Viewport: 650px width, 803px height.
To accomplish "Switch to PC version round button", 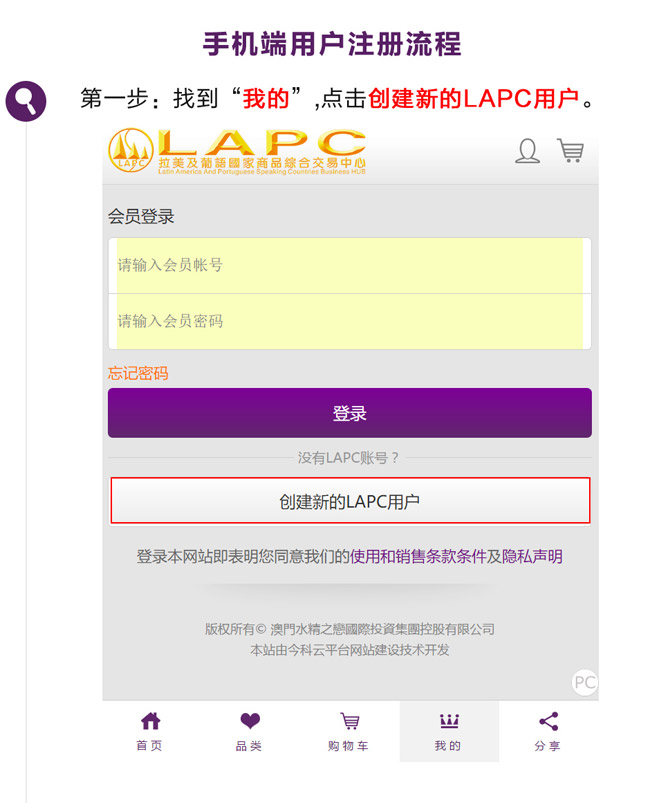I will [x=584, y=683].
